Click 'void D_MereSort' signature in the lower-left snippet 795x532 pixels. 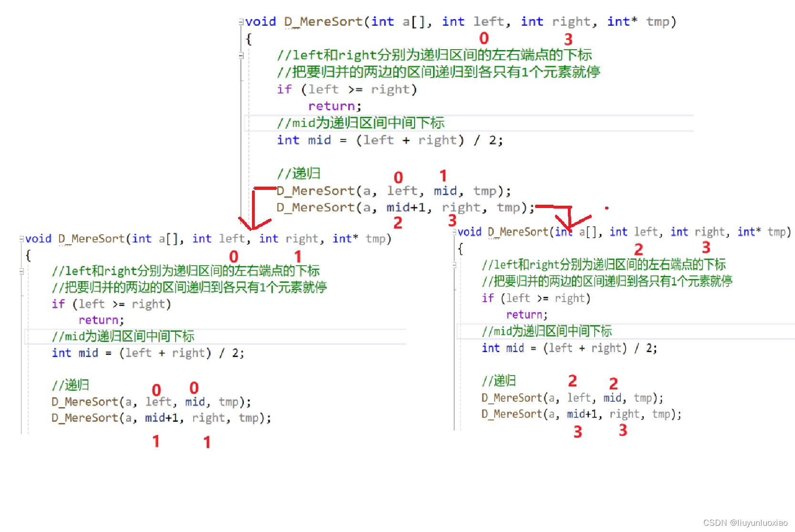tap(208, 239)
